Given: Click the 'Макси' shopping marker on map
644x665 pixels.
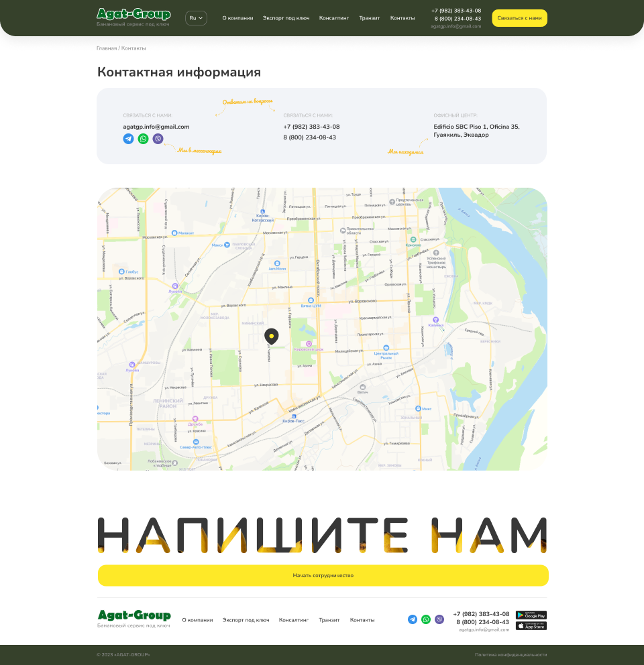Looking at the screenshot, I should coord(227,245).
